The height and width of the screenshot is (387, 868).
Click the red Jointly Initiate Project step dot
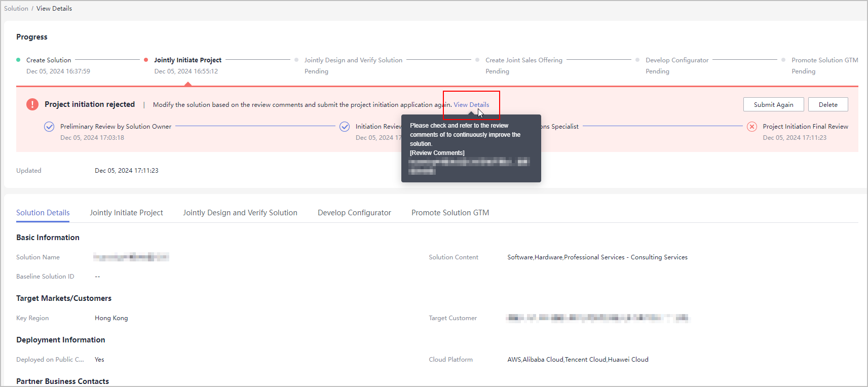pyautogui.click(x=146, y=60)
